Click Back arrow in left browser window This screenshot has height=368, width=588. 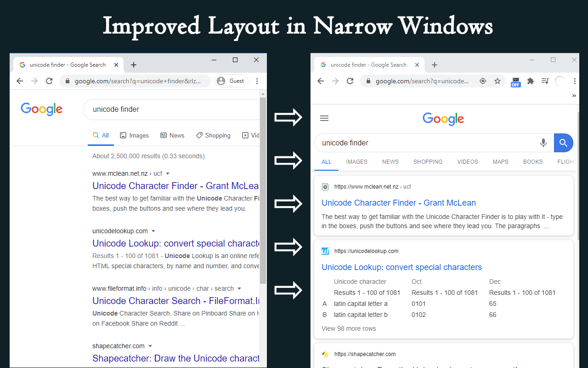tap(20, 81)
